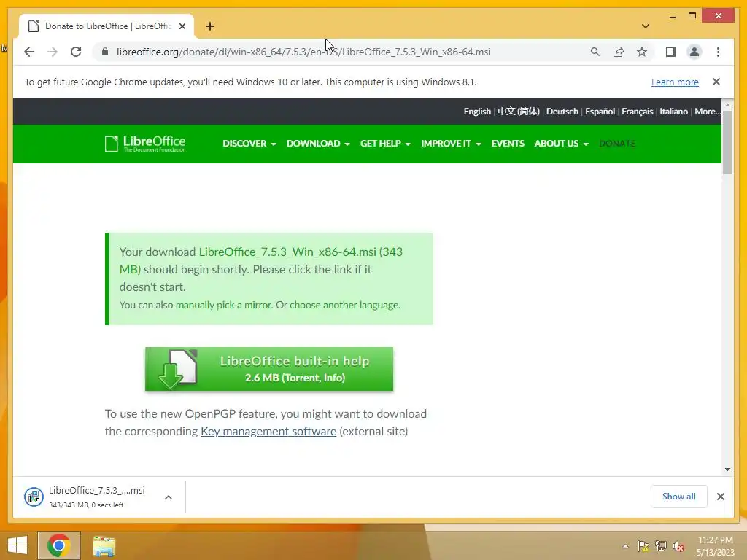Screen dimensions: 747x560
Task: Open the Chrome side panel
Action: 671,52
